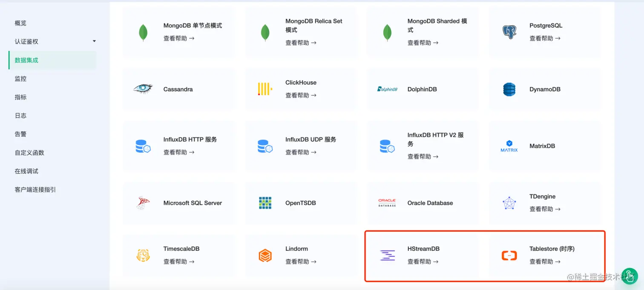
Task: Open 查看帮助 link under InfluxDB UDP 服务
Action: 301,152
